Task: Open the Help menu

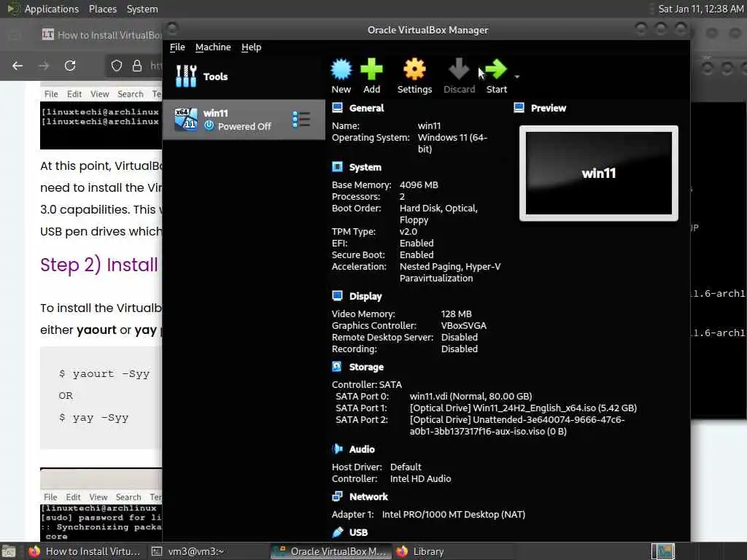Action: tap(251, 47)
